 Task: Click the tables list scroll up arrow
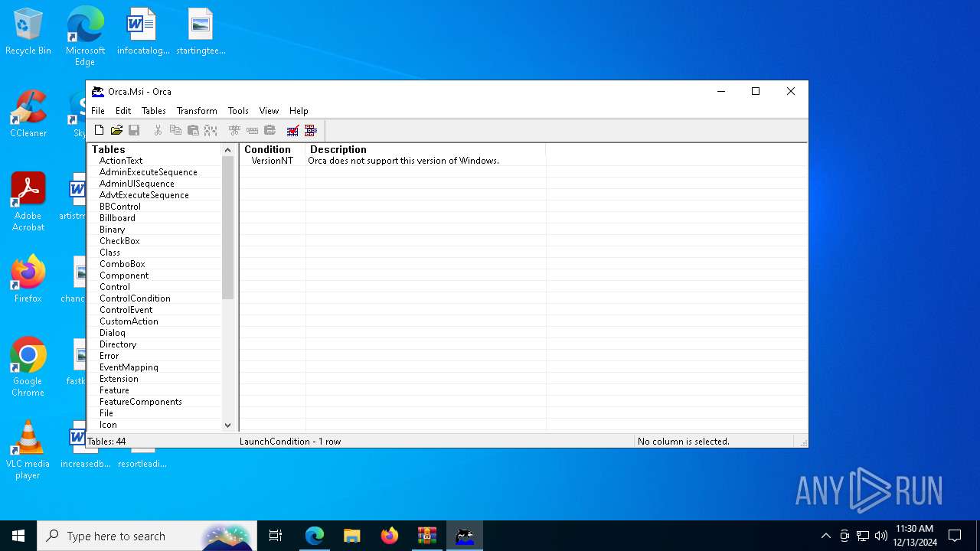[227, 150]
